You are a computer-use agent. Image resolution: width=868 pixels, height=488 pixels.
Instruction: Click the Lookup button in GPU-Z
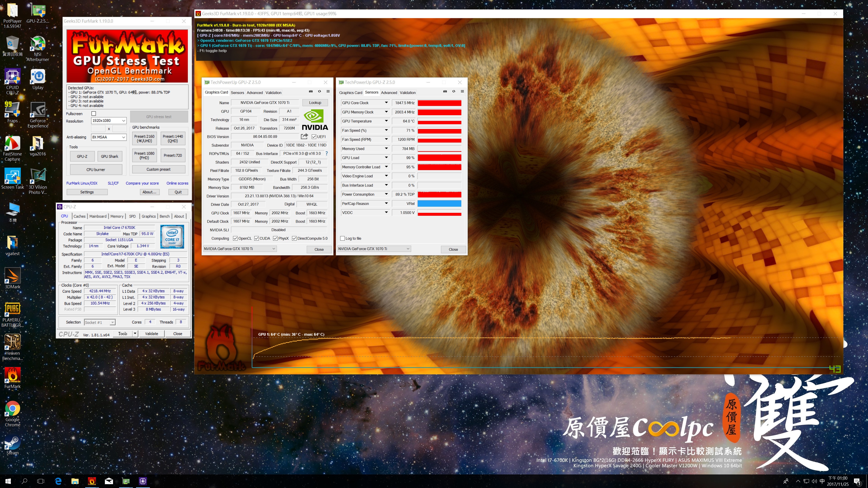(315, 103)
